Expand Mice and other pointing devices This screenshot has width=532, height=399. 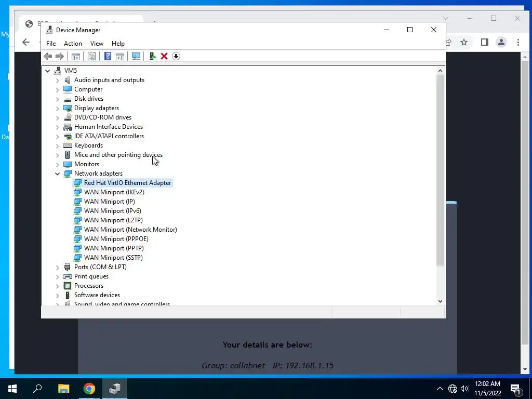[57, 155]
